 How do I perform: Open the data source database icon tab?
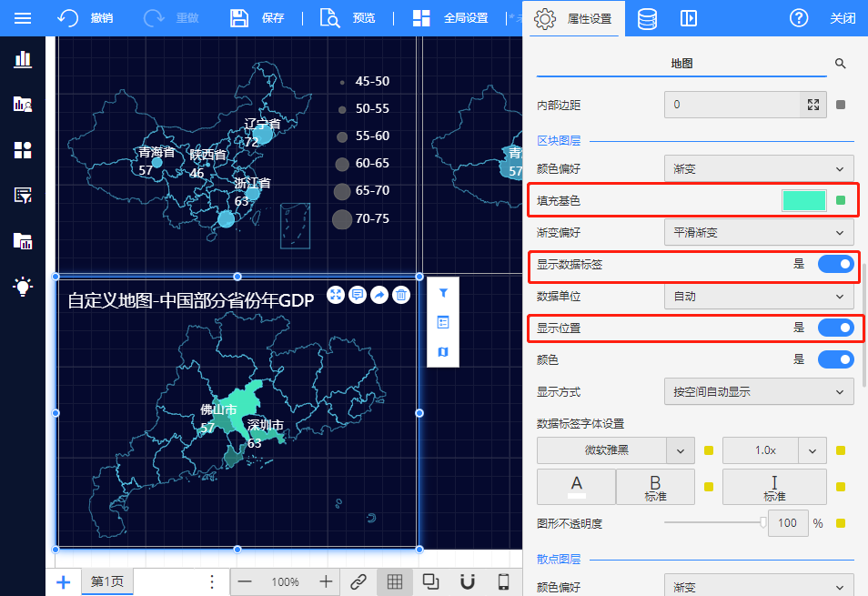pyautogui.click(x=647, y=18)
